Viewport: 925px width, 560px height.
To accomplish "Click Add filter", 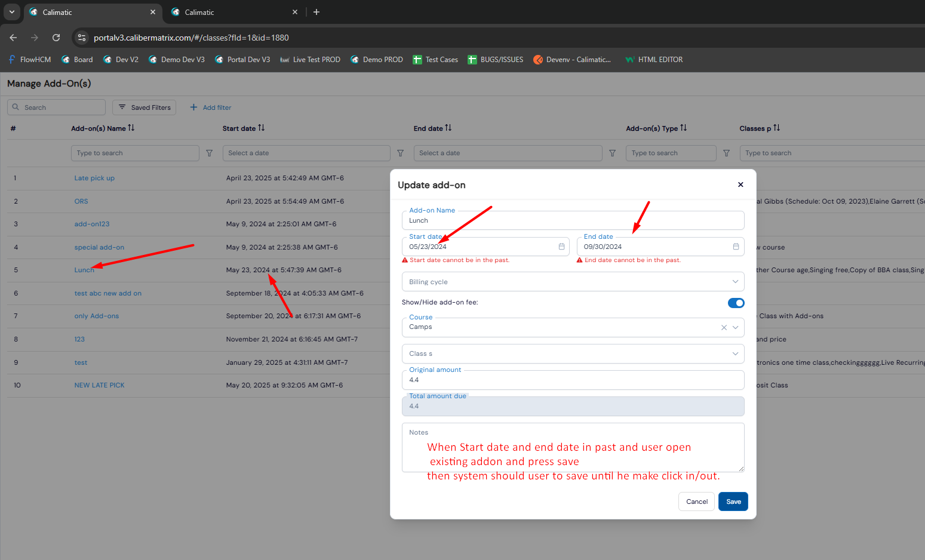I will pyautogui.click(x=211, y=107).
